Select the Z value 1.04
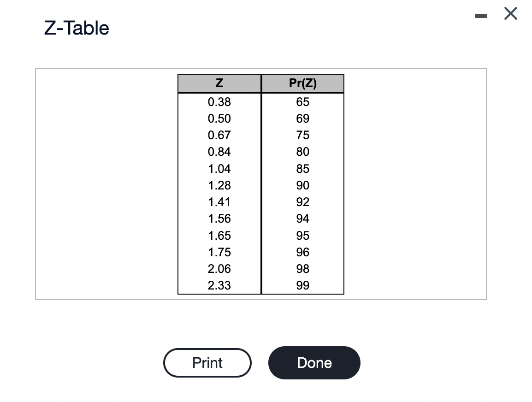This screenshot has height=402, width=532. coord(219,169)
